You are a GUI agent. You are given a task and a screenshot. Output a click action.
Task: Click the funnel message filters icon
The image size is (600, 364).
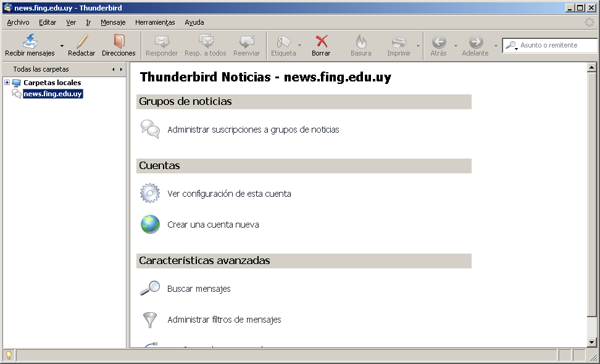click(150, 320)
